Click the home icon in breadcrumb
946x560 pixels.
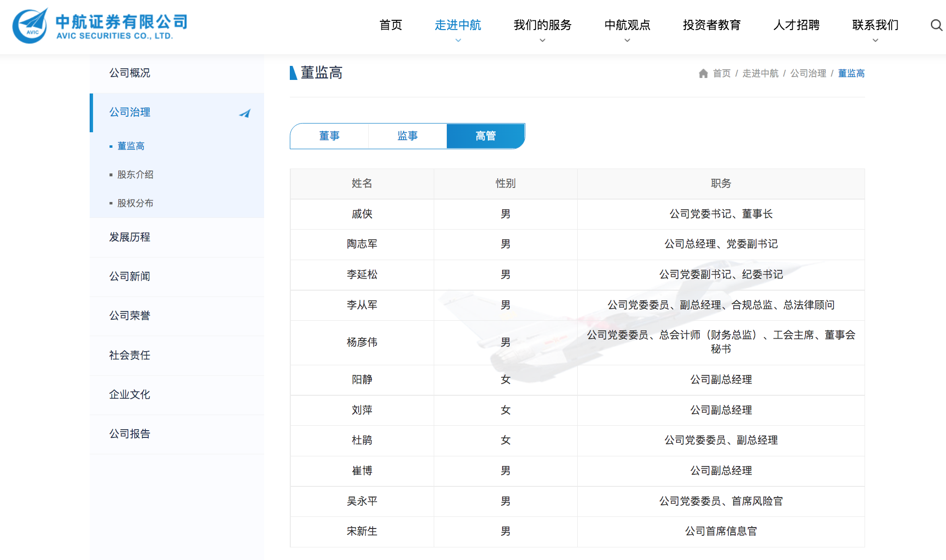[x=703, y=74]
